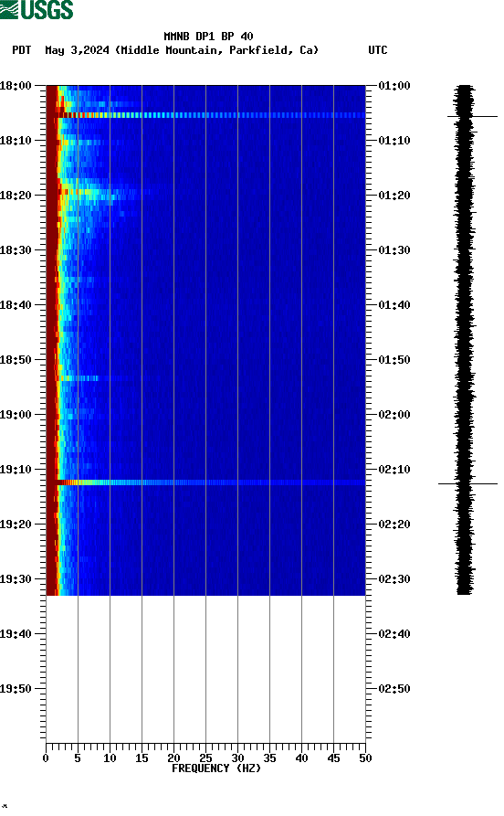
Task: Click the 19:40 PDT time label
Action: click(x=16, y=634)
